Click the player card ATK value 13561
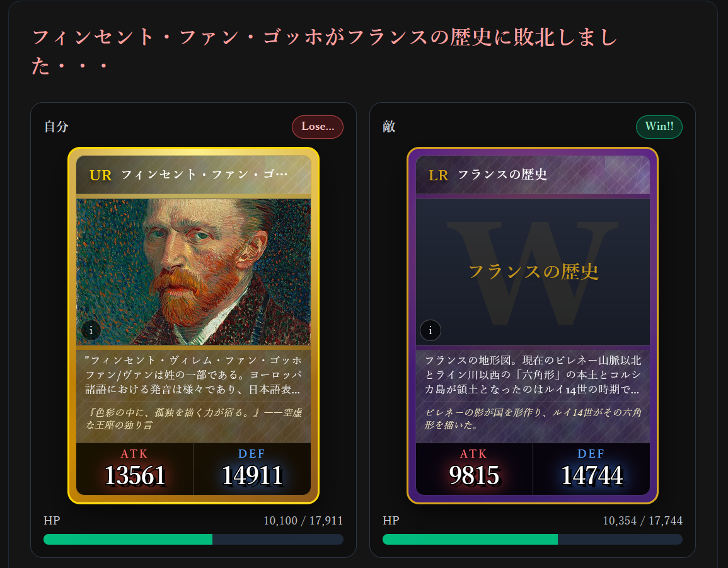This screenshot has height=568, width=728. coord(135,475)
